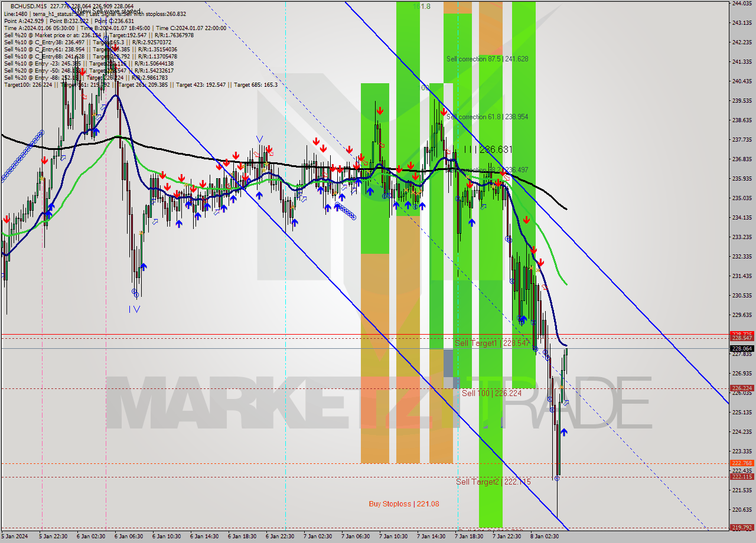
Task: Select the 238.635 price axis value
Action: 742,120
